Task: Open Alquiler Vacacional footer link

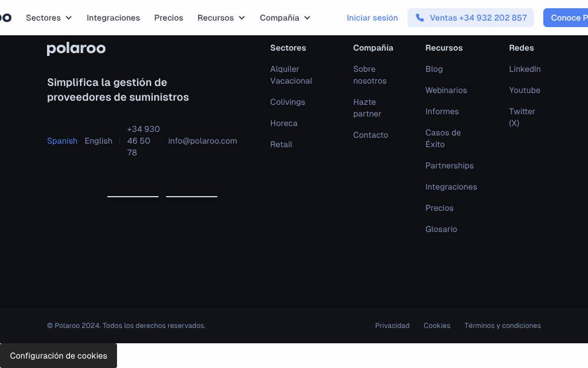Action: tap(291, 75)
